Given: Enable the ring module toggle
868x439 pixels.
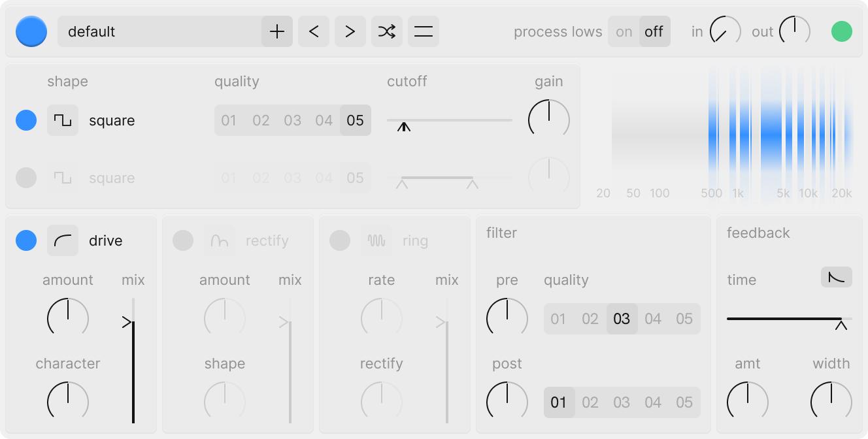Looking at the screenshot, I should pos(340,240).
